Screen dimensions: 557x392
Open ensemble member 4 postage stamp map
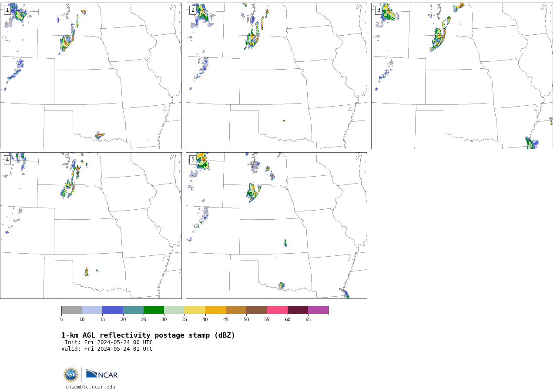coord(91,225)
